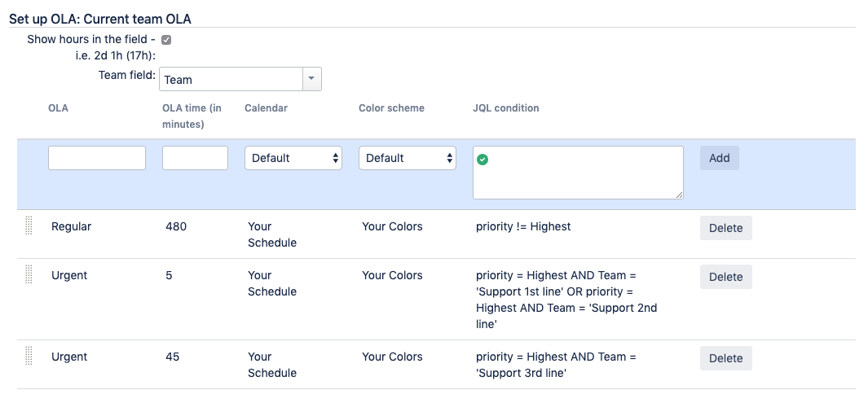Viewport: 868px width, 403px height.
Task: Select the 480 OLA time value
Action: pos(176,226)
